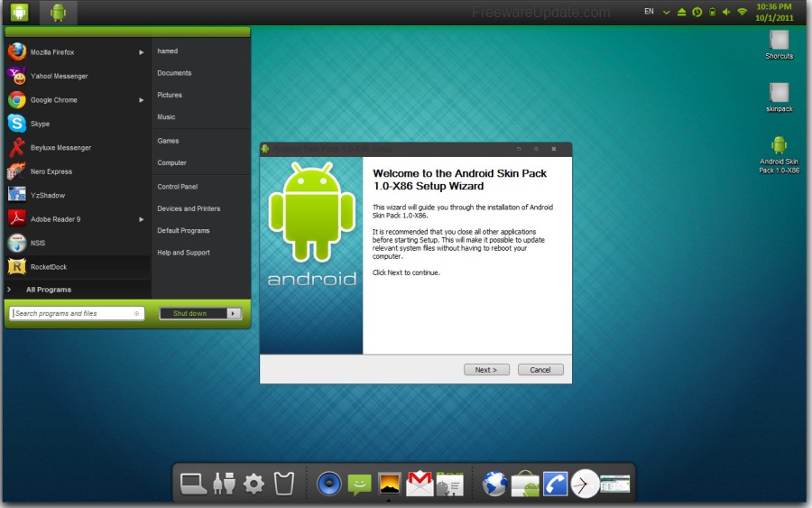Focus the Search programs and files box
The width and height of the screenshot is (812, 508).
tap(77, 313)
